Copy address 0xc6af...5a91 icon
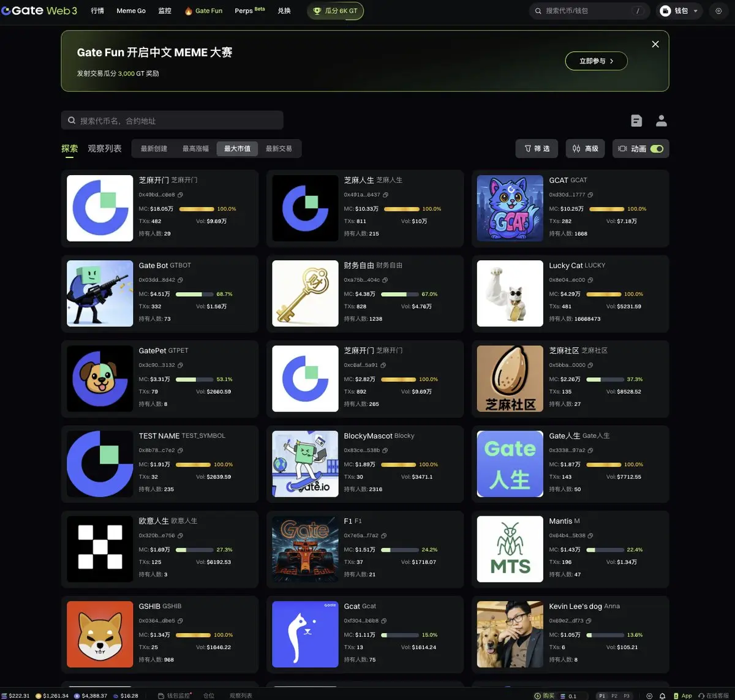735x700 pixels. tap(383, 365)
